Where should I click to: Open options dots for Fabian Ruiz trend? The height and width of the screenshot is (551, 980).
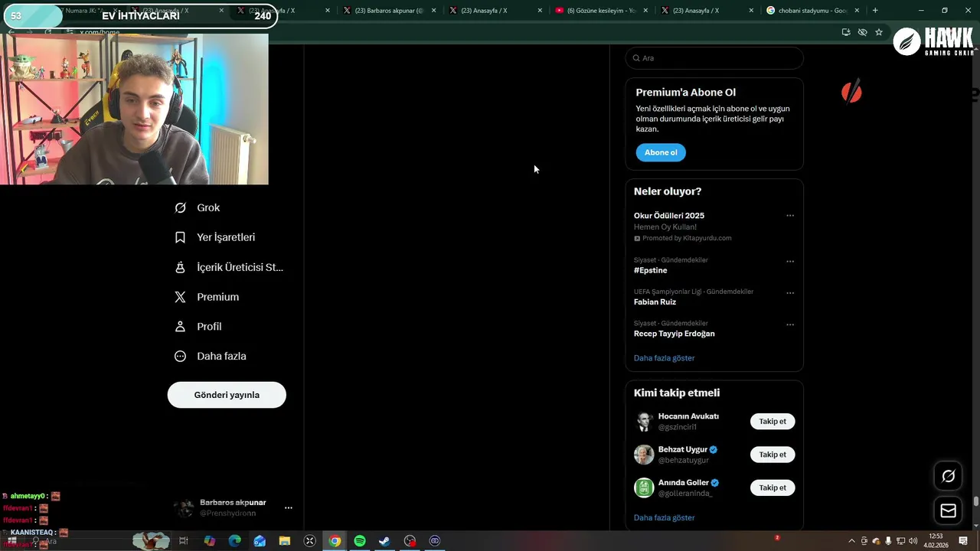click(x=790, y=293)
